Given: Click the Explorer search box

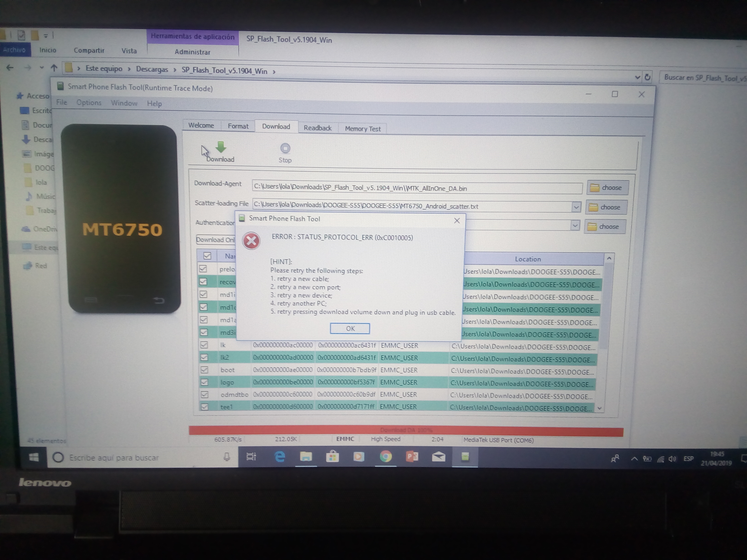Looking at the screenshot, I should coord(703,78).
